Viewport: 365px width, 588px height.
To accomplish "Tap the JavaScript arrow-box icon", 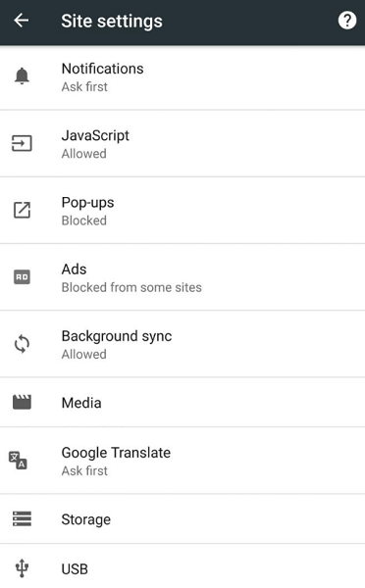I will [22, 143].
